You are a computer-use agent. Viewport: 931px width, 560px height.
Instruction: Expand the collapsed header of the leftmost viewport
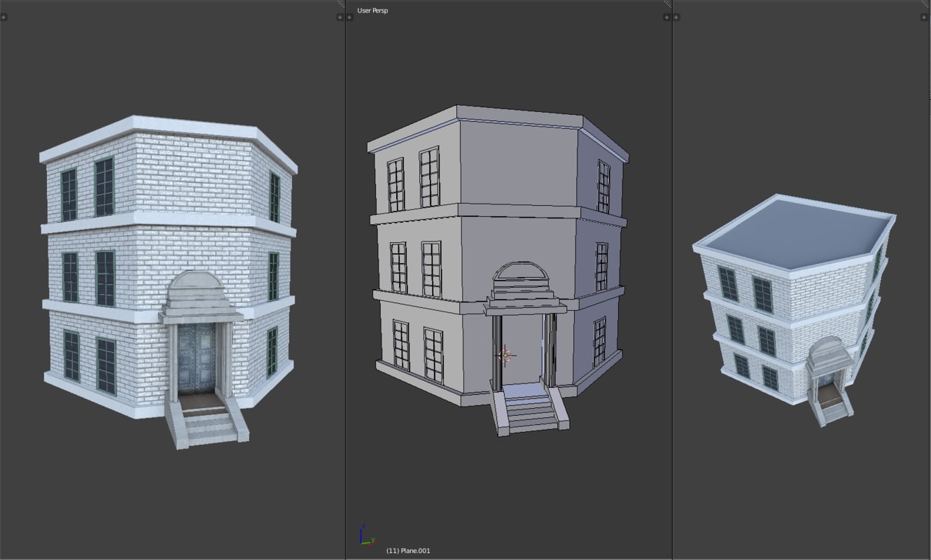pos(3,17)
